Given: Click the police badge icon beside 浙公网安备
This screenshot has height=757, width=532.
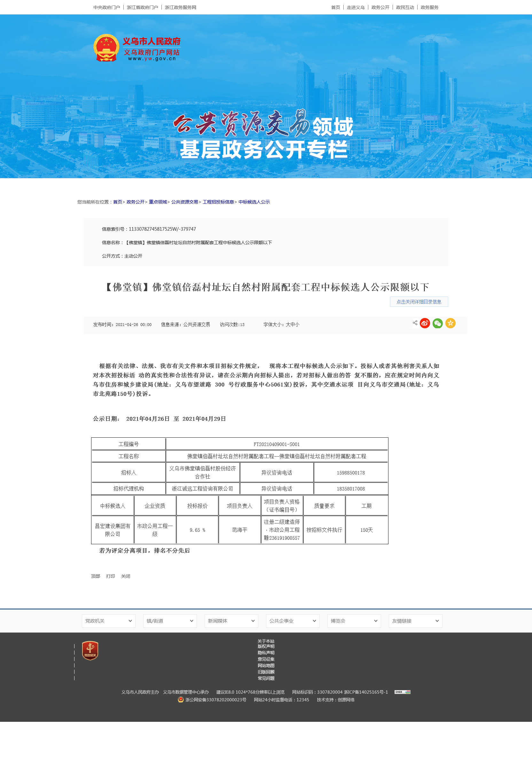Looking at the screenshot, I should click(x=181, y=700).
